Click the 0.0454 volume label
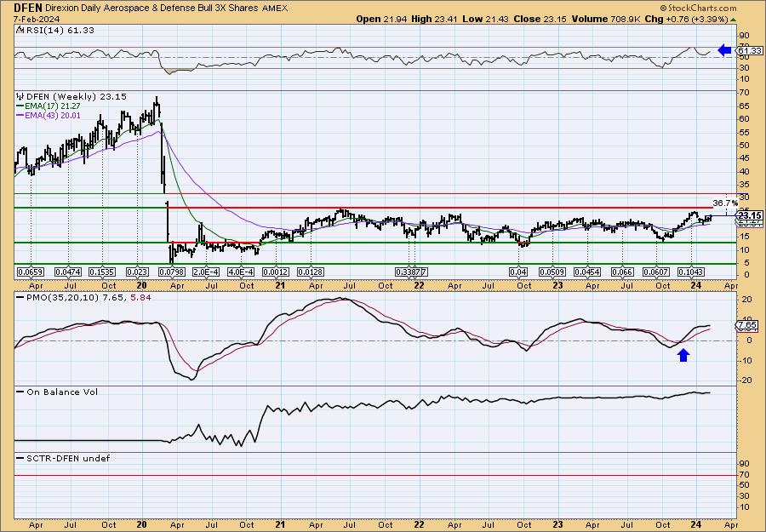766x532 pixels. pyautogui.click(x=587, y=272)
